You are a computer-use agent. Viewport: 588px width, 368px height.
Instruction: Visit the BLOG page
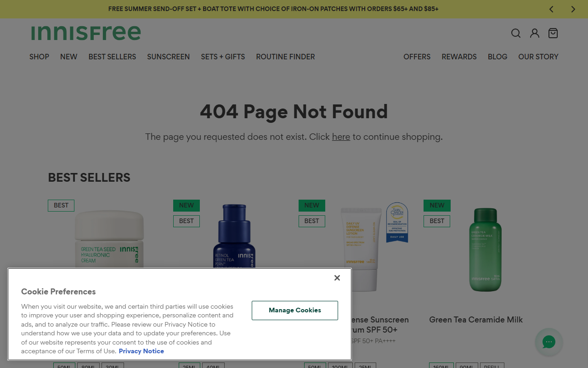coord(498,57)
